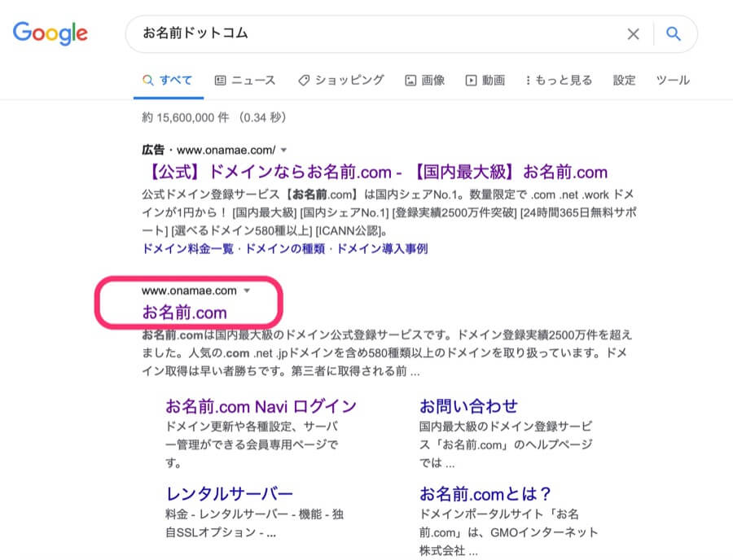This screenshot has width=733, height=560.
Task: Open the ドメイン料金一覧 sitelink
Action: pyautogui.click(x=190, y=248)
